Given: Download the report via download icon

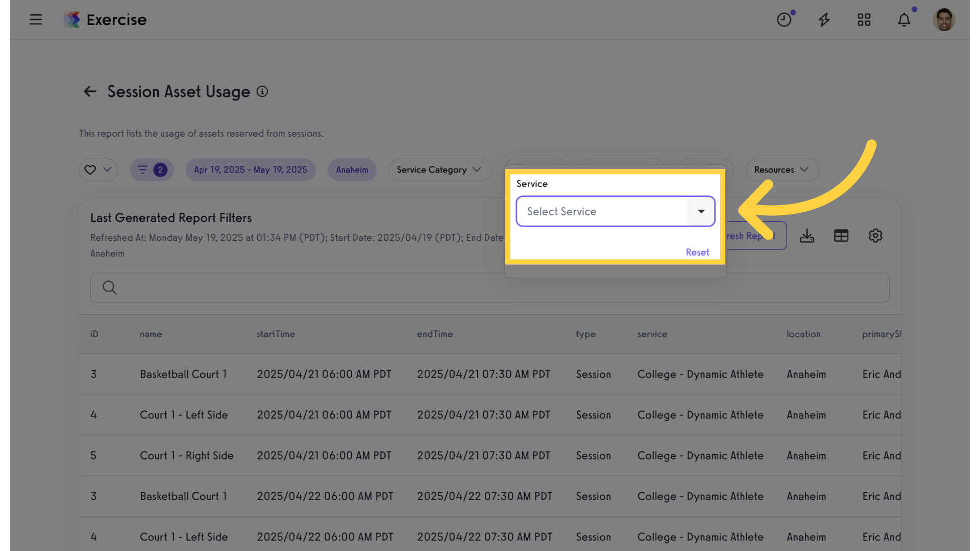Looking at the screenshot, I should pyautogui.click(x=806, y=236).
